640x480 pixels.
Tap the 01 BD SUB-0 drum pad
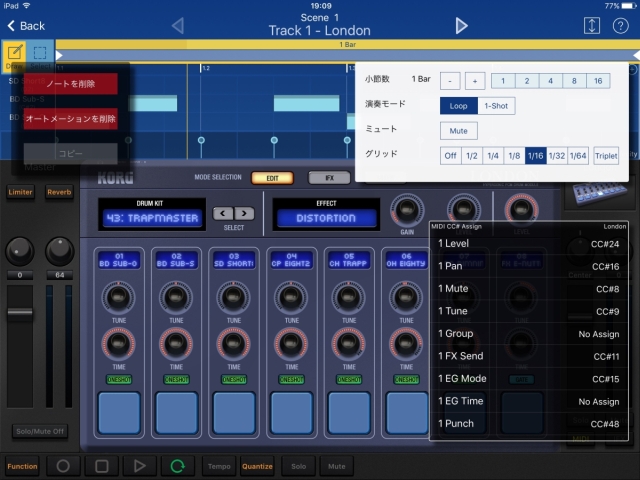pyautogui.click(x=119, y=411)
